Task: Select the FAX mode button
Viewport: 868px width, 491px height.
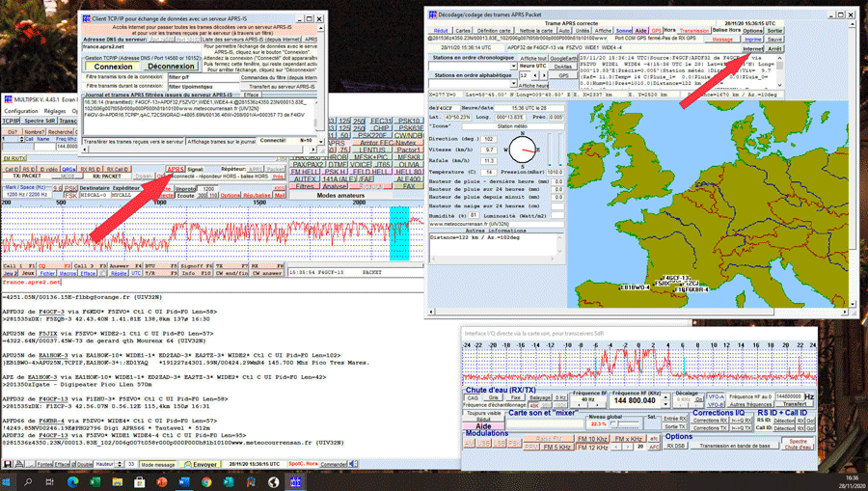Action: (409, 186)
